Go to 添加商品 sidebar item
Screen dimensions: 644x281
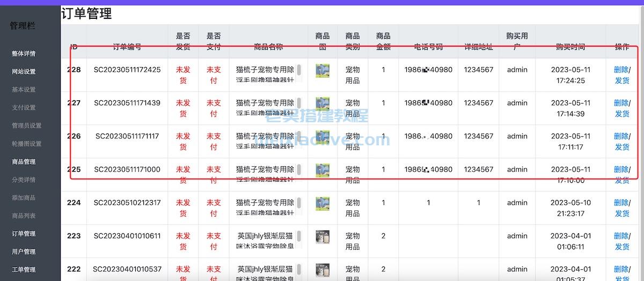click(24, 198)
